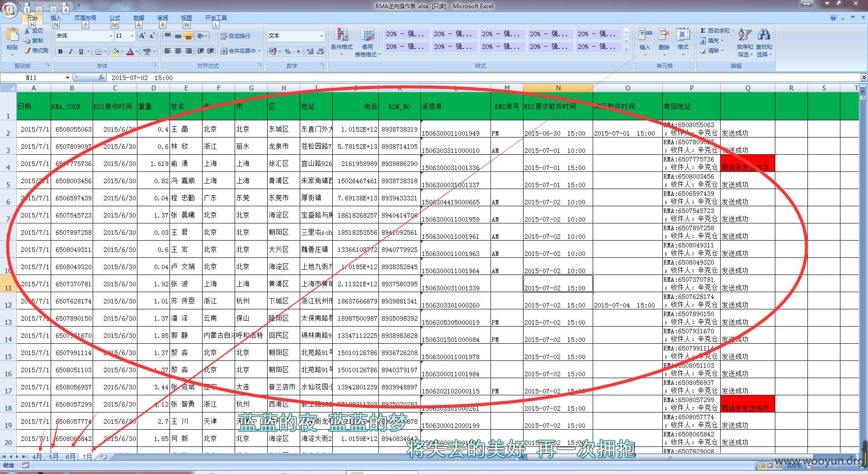Open Format as Table (套用表格格式)
The width and height of the screenshot is (868, 474).
click(x=367, y=42)
